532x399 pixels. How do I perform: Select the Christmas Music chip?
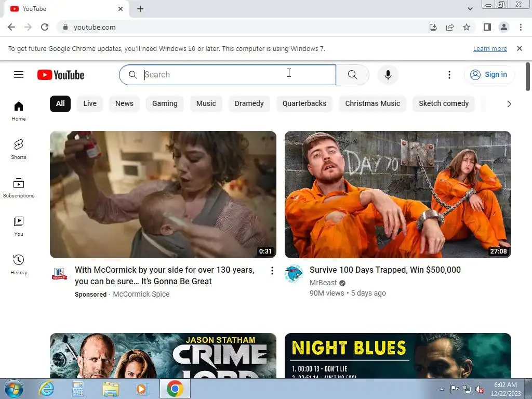coord(373,103)
